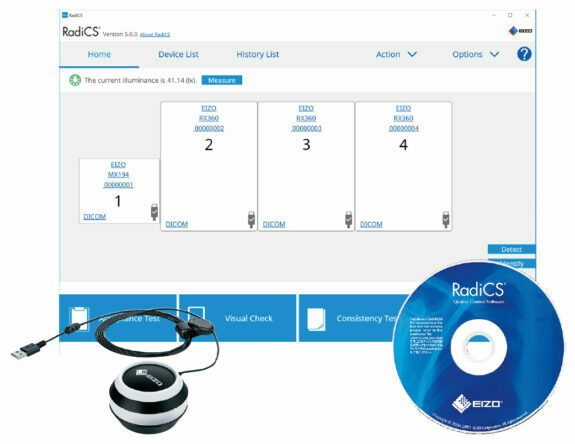Expand the Options dropdown menu
This screenshot has height=444, width=575.
pyautogui.click(x=475, y=54)
